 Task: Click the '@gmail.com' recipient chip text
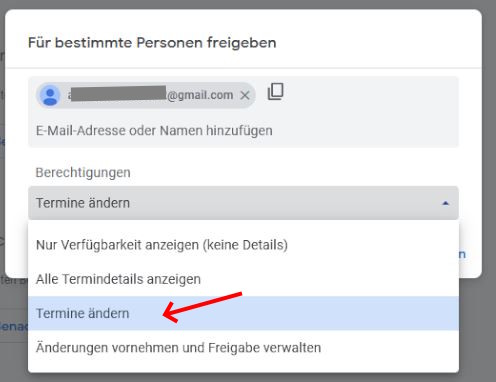(x=200, y=95)
